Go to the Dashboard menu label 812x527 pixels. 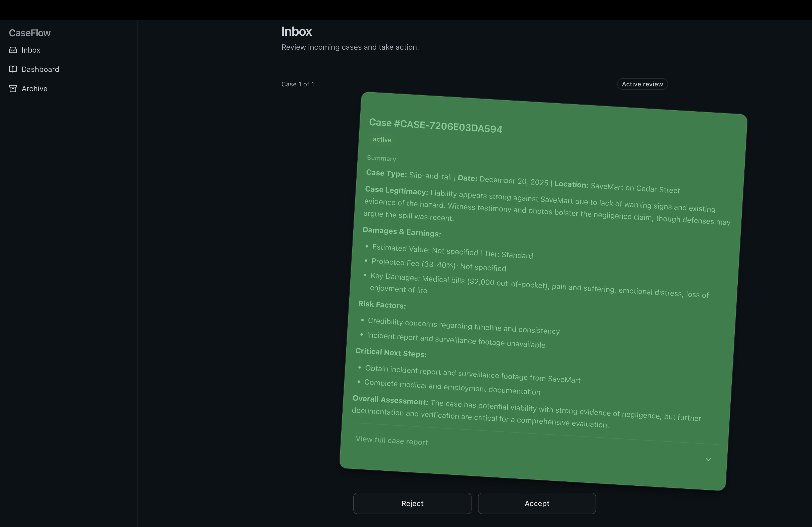click(40, 69)
